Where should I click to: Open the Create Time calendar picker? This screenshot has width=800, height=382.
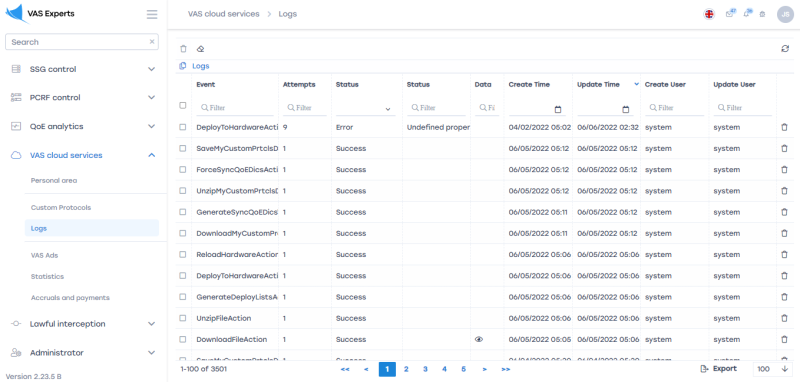(x=558, y=109)
